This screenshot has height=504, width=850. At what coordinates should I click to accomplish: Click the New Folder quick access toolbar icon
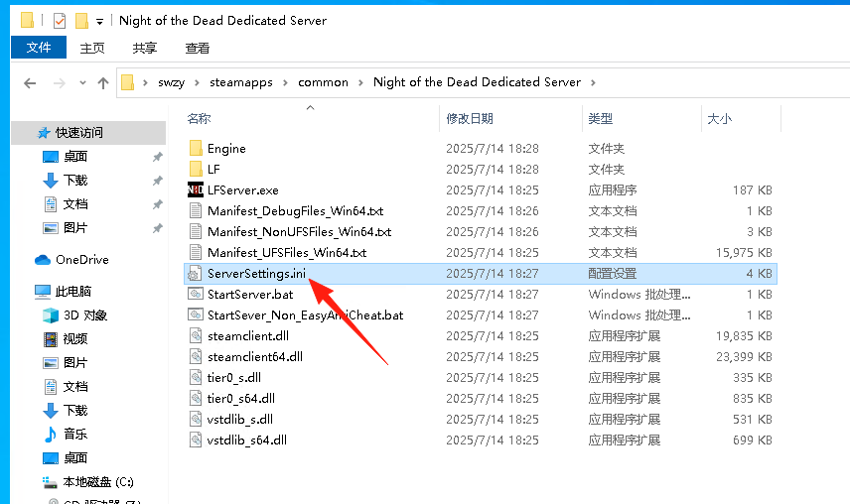point(81,21)
